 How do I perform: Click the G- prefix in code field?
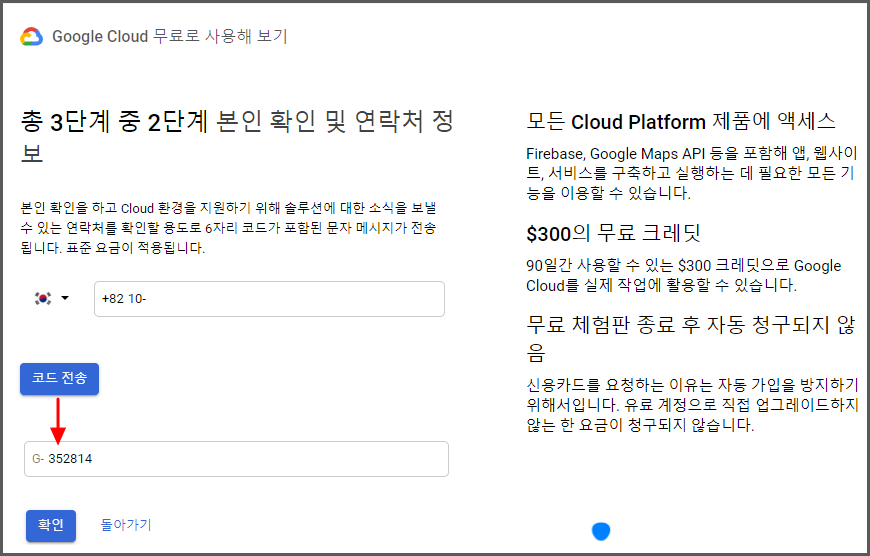(x=37, y=459)
